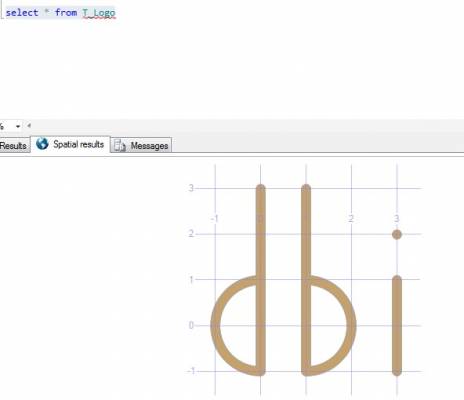Screen dimensions: 464x400
Task: Click the globe icon on Spatial results tab
Action: [x=42, y=144]
